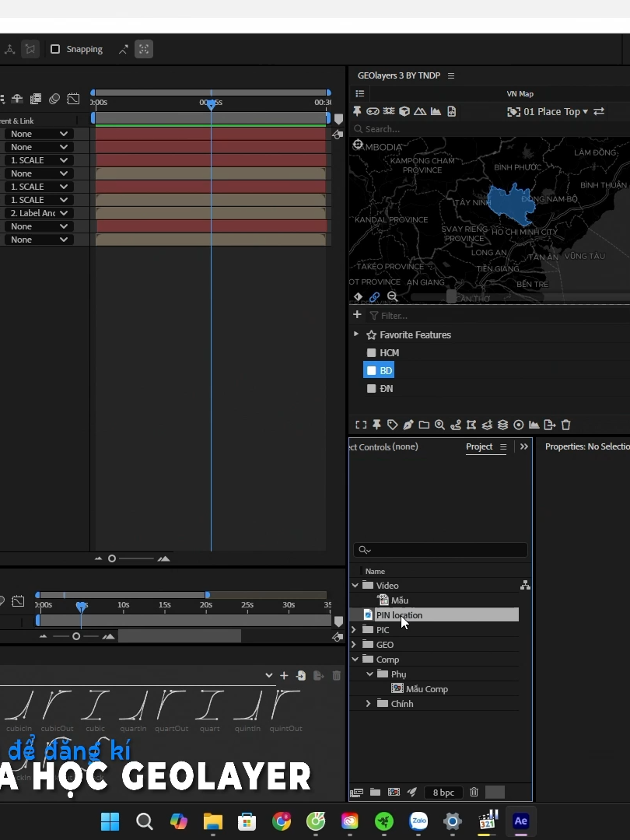Toggle the BD feature checkbox
Image resolution: width=630 pixels, height=840 pixels.
pos(371,370)
